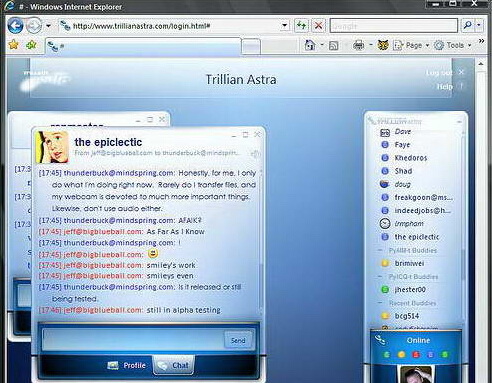Select contact freakgoon@ms...
Viewport: 492px width, 383px height.
coord(423,197)
